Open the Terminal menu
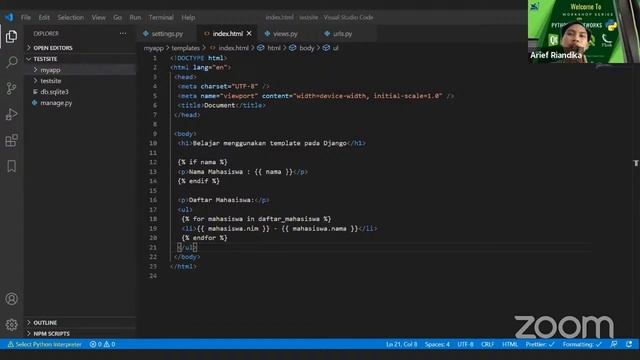 [161, 17]
